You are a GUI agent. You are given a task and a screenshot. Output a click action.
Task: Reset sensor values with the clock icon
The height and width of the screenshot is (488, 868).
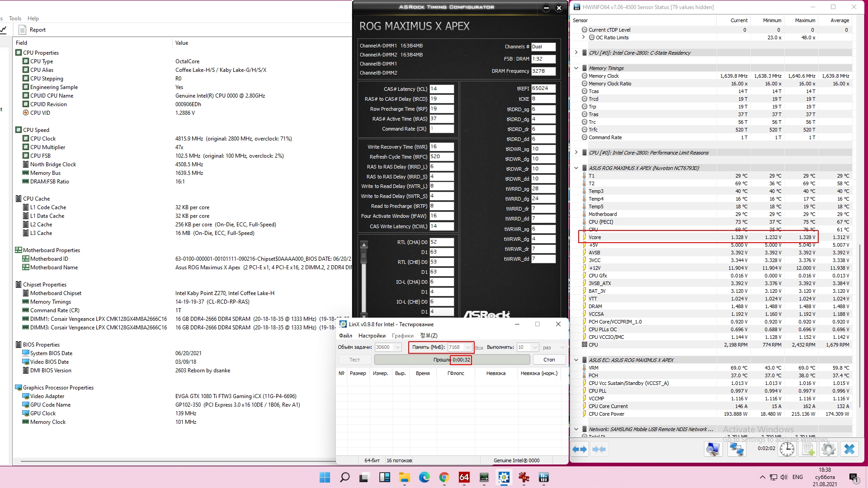[x=787, y=449]
